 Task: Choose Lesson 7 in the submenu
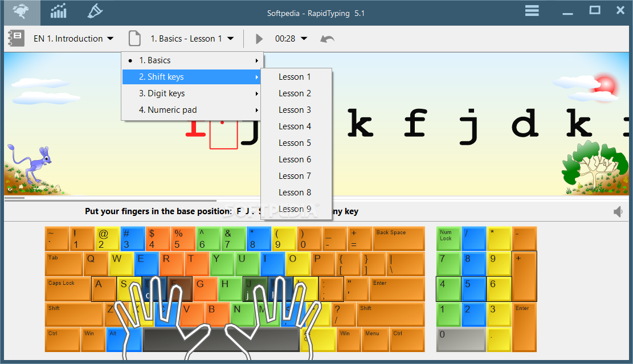296,176
